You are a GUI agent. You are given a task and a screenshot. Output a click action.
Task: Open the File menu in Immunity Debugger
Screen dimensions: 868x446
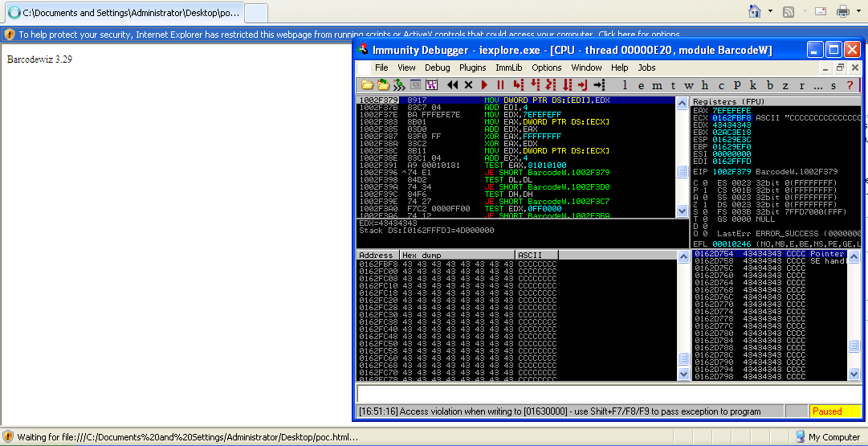point(381,68)
